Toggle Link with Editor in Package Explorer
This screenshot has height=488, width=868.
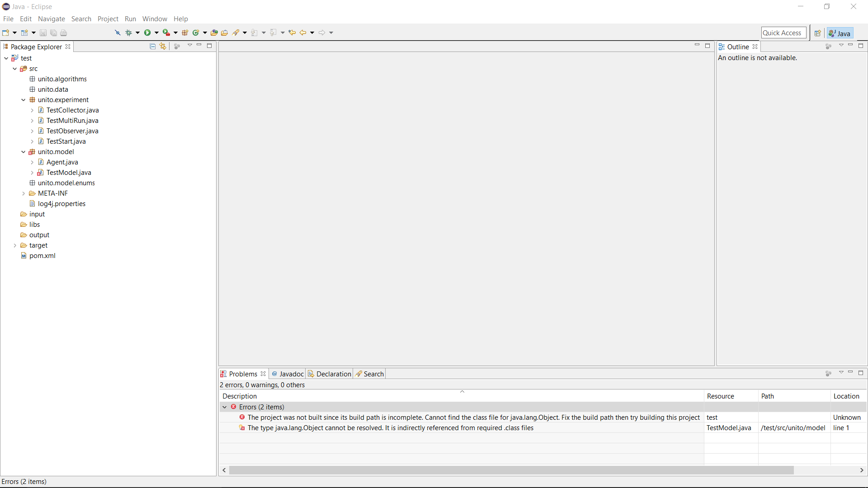163,46
